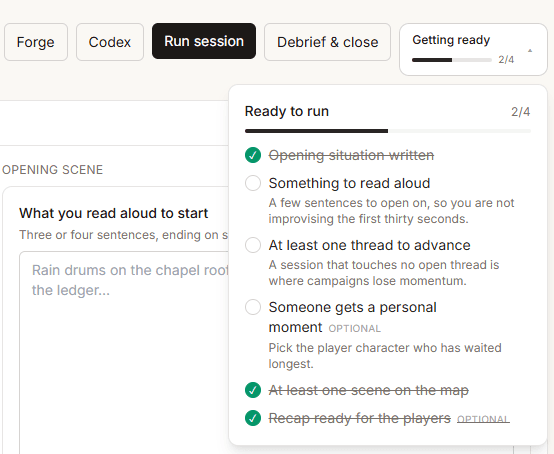Viewport: 554px width, 454px height.
Task: Click the Ready to run progress bar
Action: click(x=388, y=131)
